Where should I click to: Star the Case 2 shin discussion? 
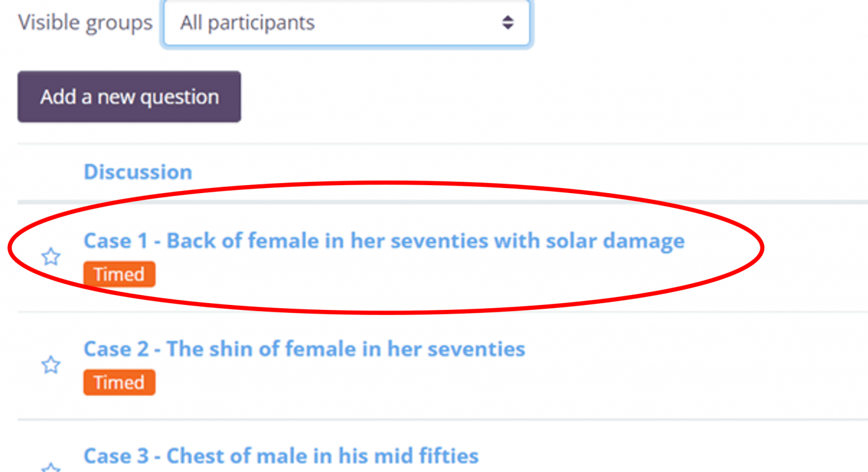pyautogui.click(x=51, y=365)
